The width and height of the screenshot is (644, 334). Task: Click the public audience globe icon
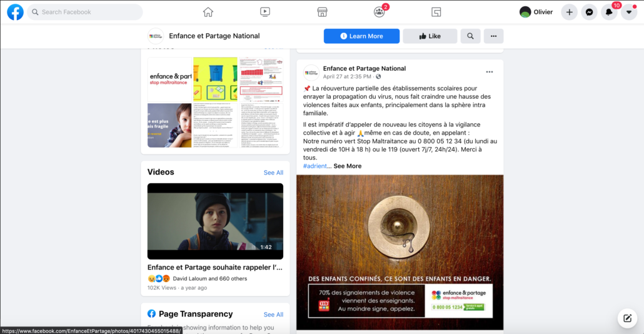[378, 77]
